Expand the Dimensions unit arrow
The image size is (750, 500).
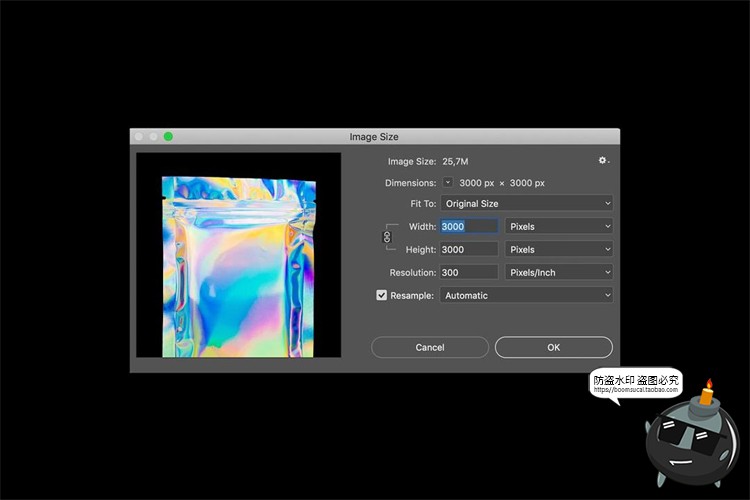(x=447, y=183)
